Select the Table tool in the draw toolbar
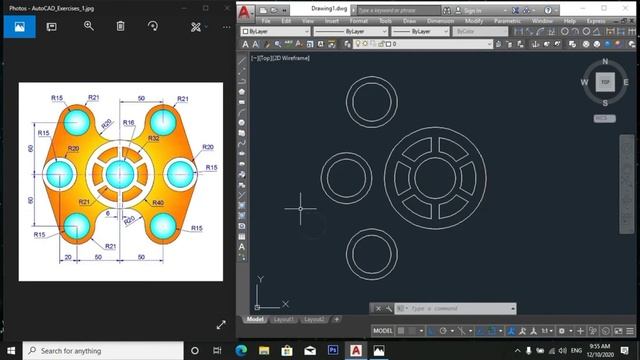 pos(242,237)
